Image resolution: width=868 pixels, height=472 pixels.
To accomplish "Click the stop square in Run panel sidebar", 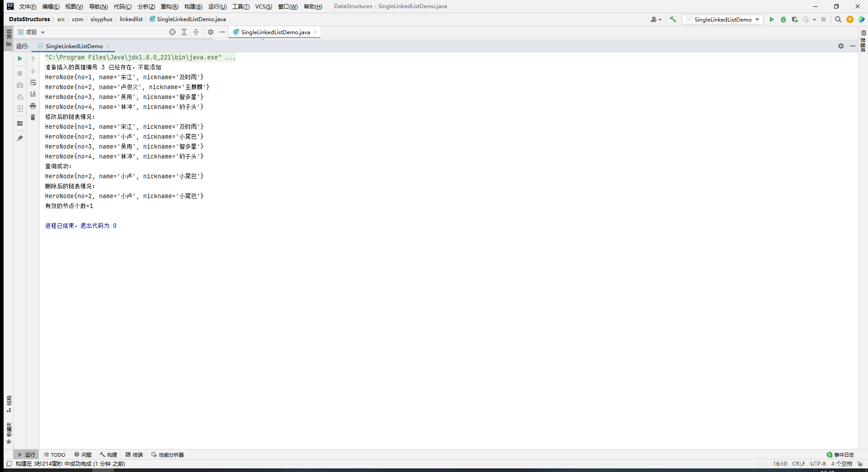I will [20, 73].
